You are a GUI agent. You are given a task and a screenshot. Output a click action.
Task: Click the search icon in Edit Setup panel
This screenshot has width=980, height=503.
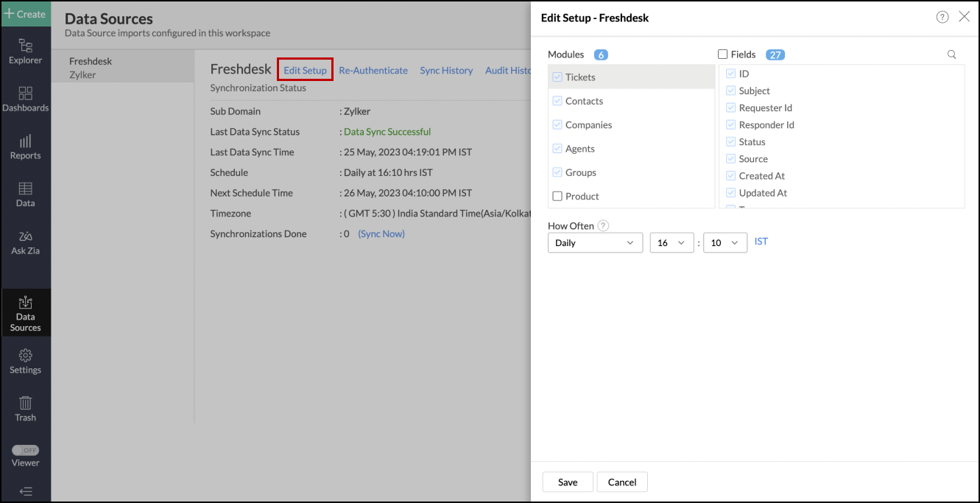tap(951, 54)
